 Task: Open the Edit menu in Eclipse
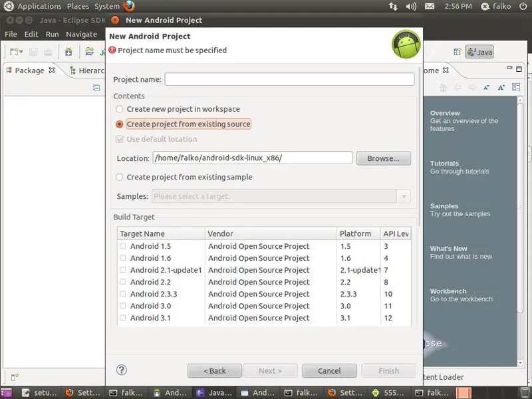[31, 35]
